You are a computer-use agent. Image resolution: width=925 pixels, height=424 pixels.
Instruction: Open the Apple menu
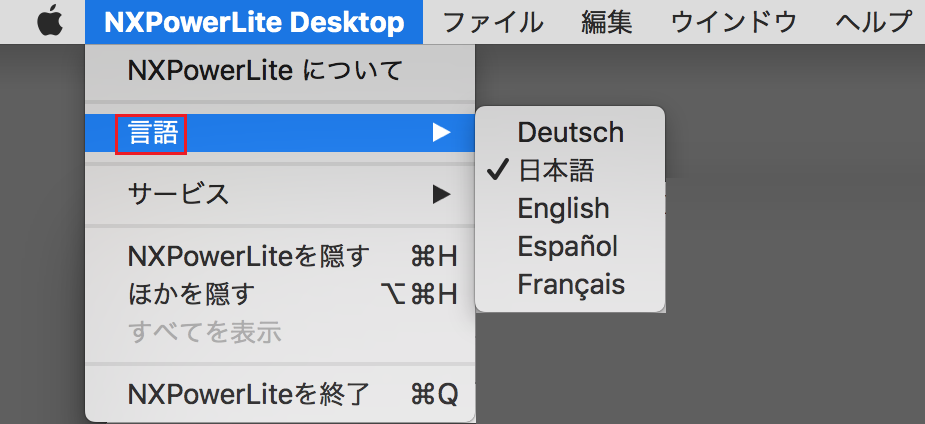[50, 22]
